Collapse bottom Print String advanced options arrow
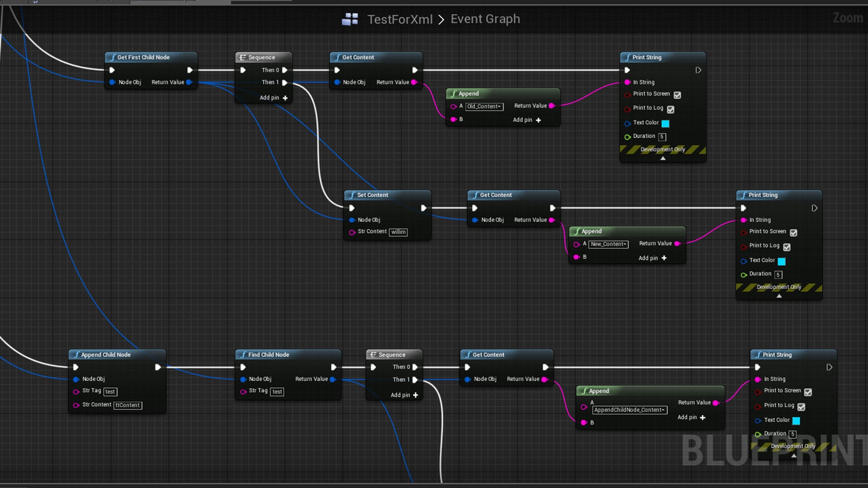The width and height of the screenshot is (868, 488). [x=794, y=455]
